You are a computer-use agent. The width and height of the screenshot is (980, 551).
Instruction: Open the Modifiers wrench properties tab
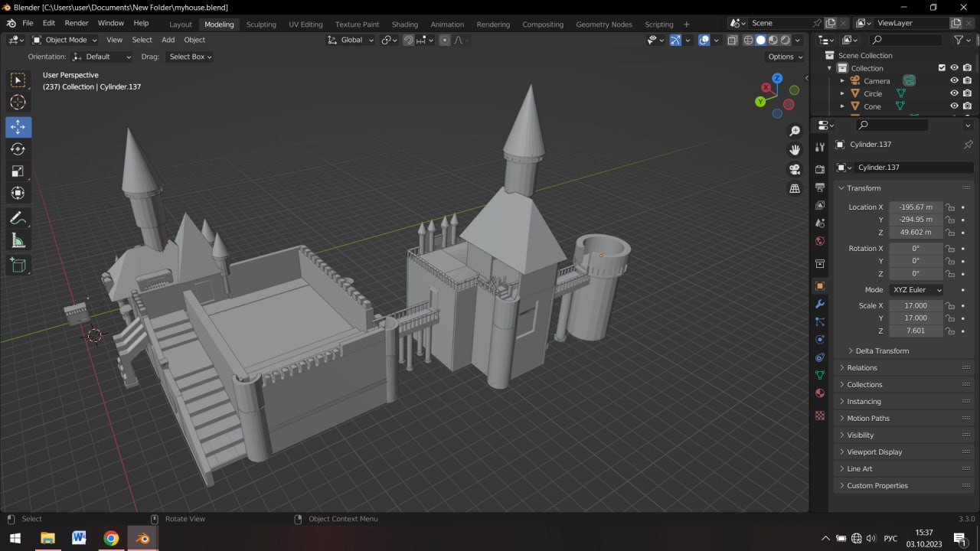820,304
